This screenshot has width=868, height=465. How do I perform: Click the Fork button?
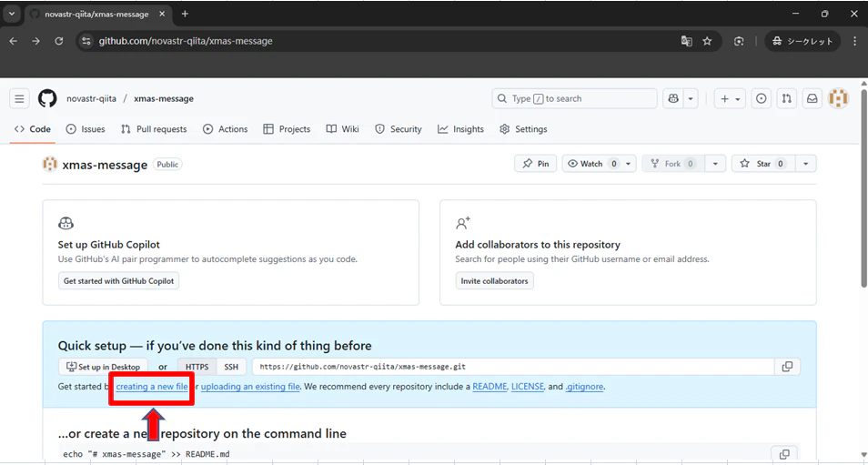coord(672,164)
